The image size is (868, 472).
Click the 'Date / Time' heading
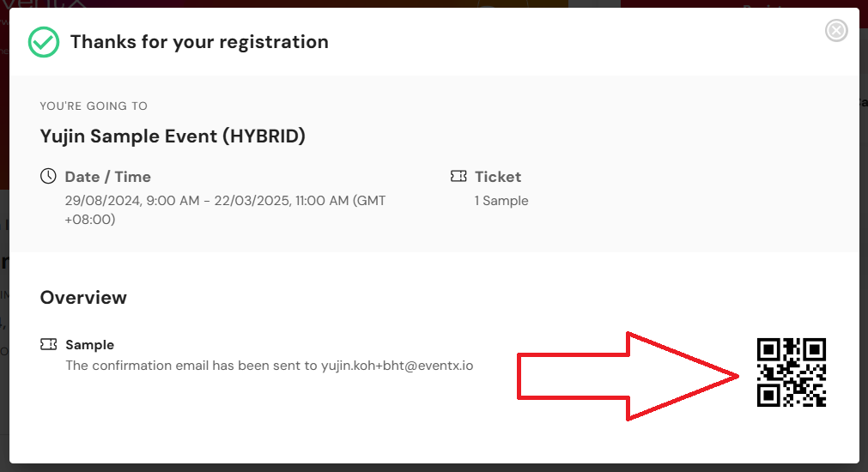(108, 177)
